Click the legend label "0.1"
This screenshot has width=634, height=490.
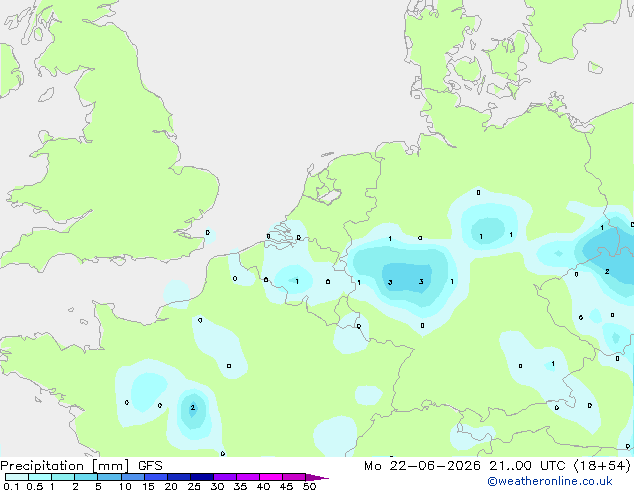11,486
